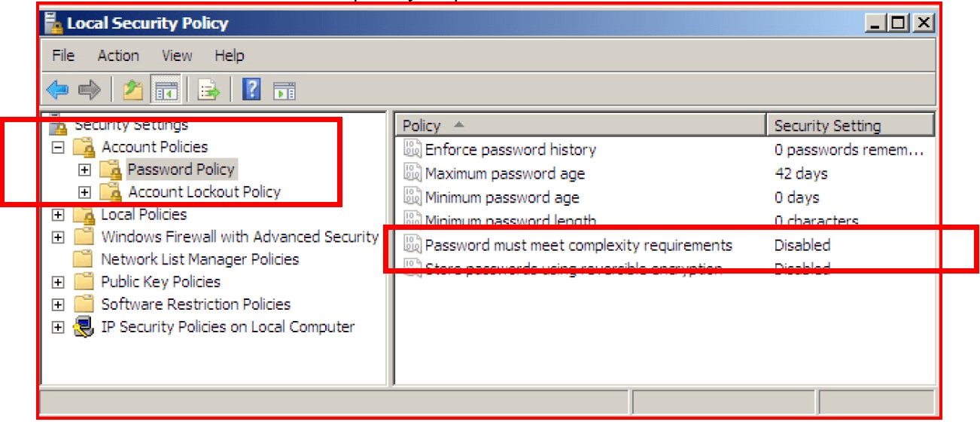Screen dimensions: 980x422
Task: Open Help via the blue question mark icon
Action: coord(252,90)
